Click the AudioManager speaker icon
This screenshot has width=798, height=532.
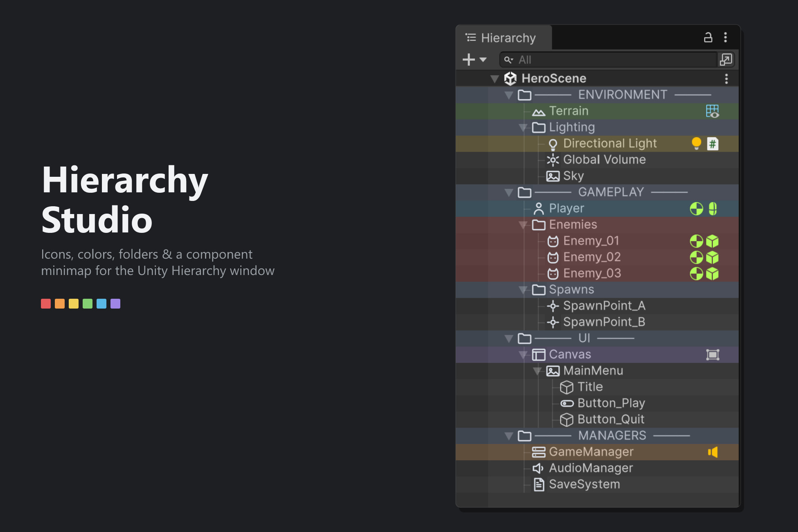[x=538, y=468]
